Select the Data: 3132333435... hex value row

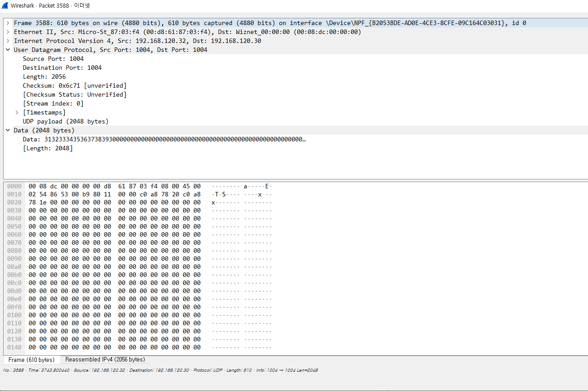click(x=164, y=139)
